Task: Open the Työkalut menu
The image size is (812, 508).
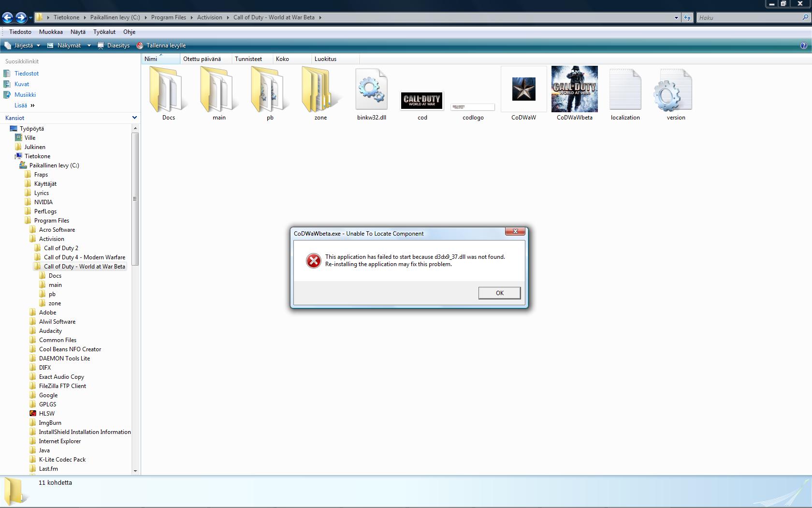Action: (104, 32)
